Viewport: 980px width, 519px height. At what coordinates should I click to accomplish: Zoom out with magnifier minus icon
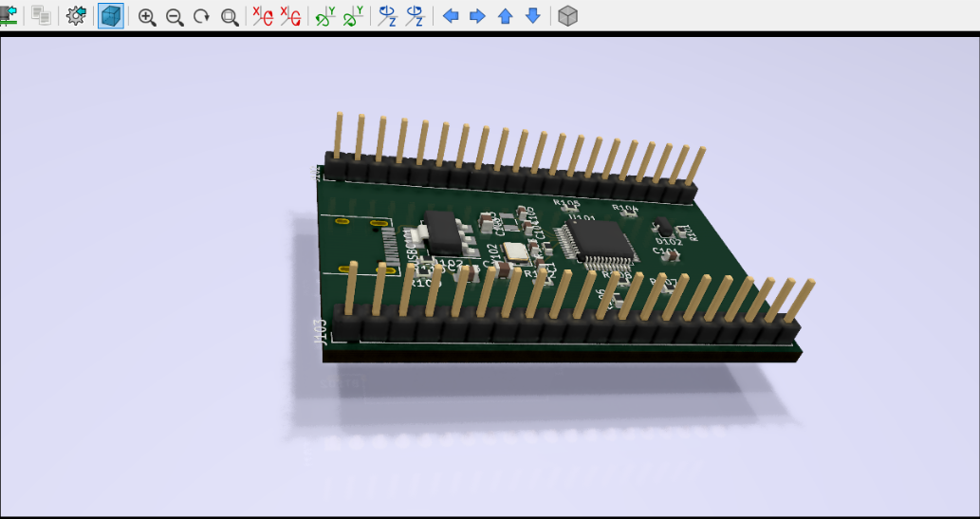(x=175, y=17)
